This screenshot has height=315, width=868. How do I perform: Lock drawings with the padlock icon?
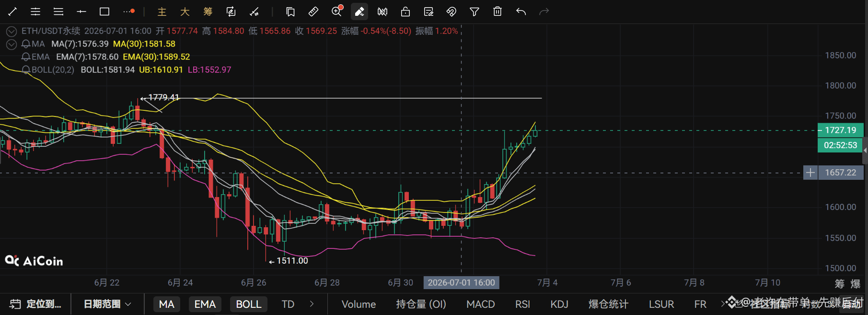pyautogui.click(x=405, y=12)
